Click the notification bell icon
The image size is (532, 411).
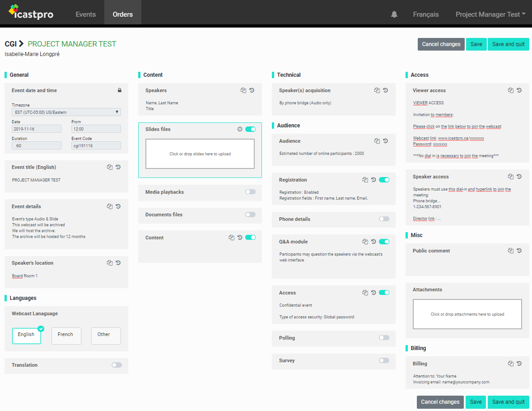pyautogui.click(x=394, y=14)
